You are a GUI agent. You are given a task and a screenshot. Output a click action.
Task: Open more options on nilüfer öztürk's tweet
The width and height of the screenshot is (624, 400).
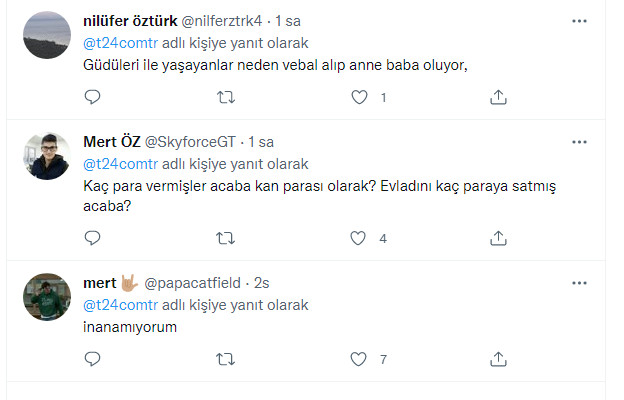click(x=579, y=21)
